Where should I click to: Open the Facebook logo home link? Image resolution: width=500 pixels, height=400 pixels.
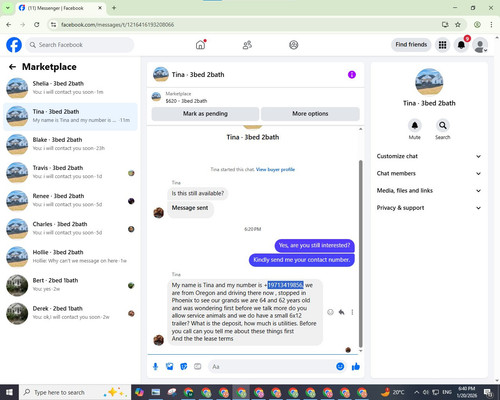point(14,45)
